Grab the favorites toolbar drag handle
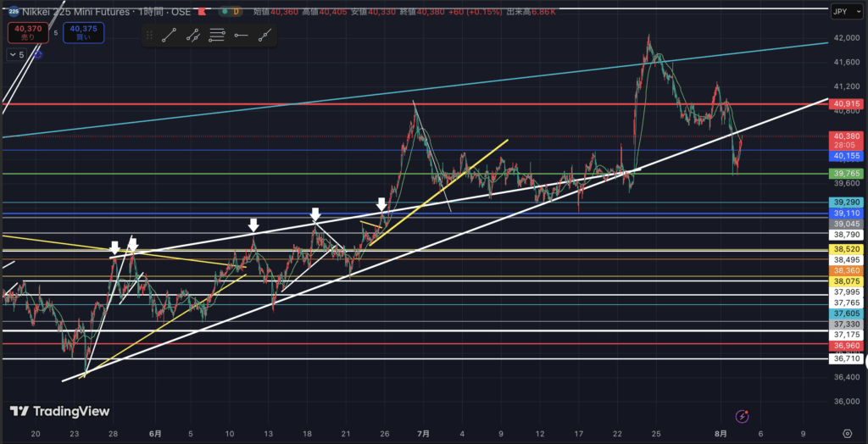The height and width of the screenshot is (444, 868). 149,36
